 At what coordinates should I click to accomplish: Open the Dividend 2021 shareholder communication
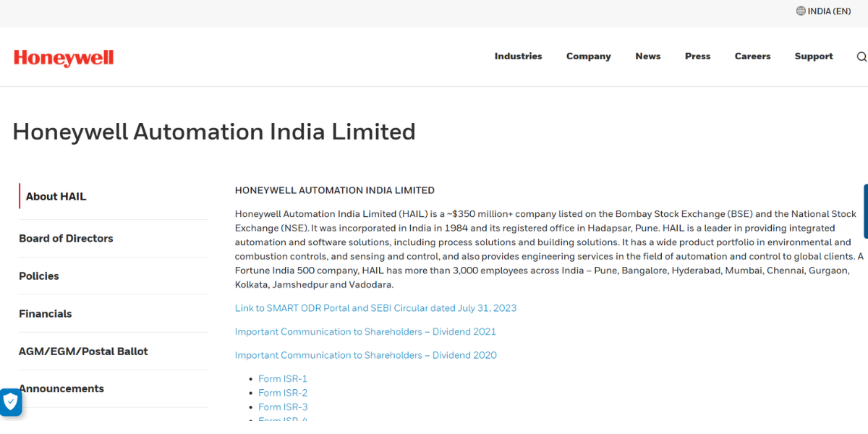click(x=365, y=331)
